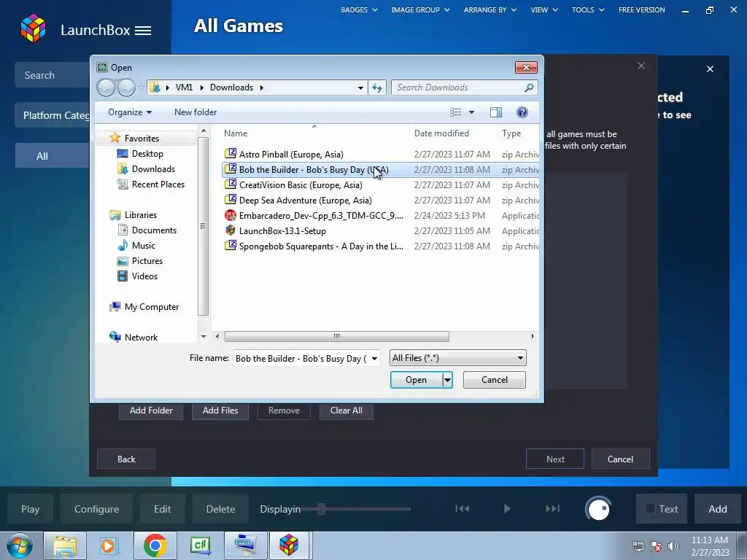
Task: Open the C# application taskbar icon
Action: [200, 545]
